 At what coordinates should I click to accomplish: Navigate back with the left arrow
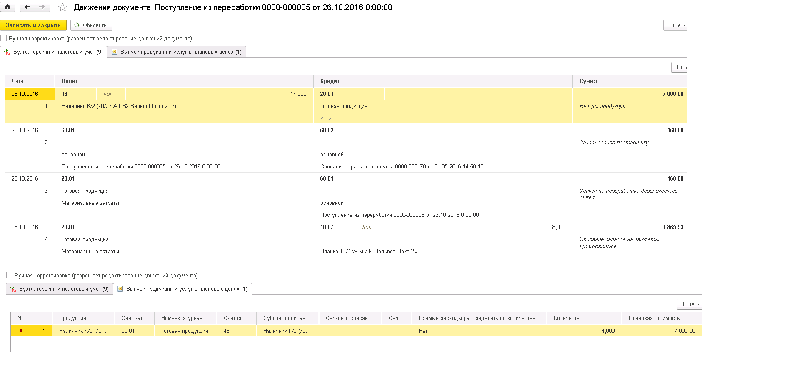click(x=27, y=8)
